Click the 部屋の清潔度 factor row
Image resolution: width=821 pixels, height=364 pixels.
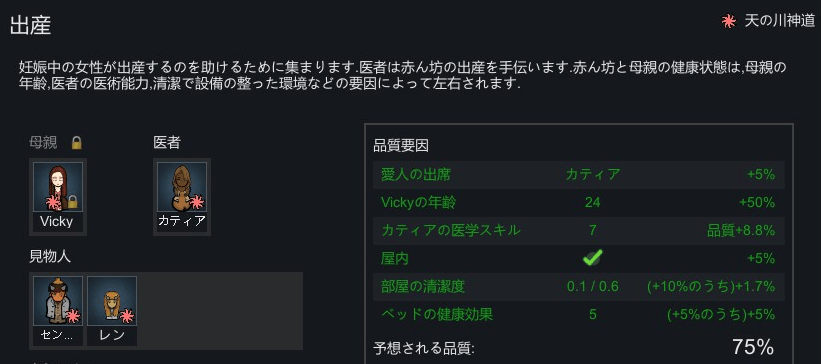coord(579,286)
